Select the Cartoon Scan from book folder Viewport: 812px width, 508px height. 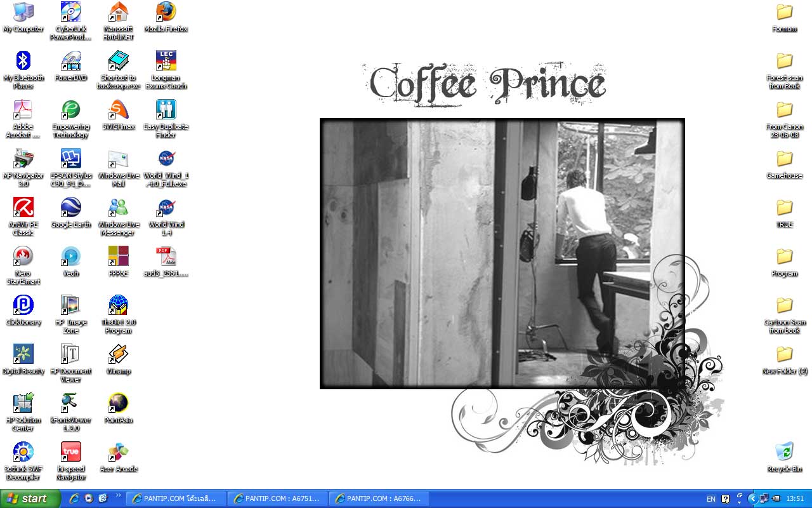point(785,314)
